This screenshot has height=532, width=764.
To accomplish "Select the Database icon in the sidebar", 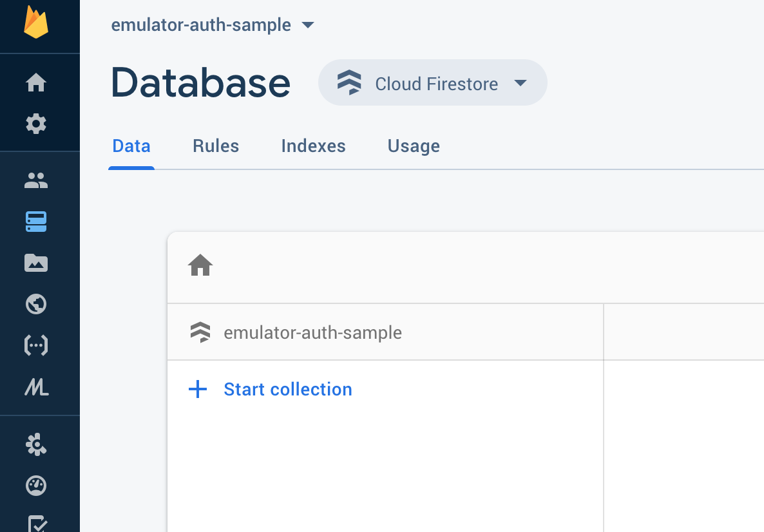I will tap(36, 222).
